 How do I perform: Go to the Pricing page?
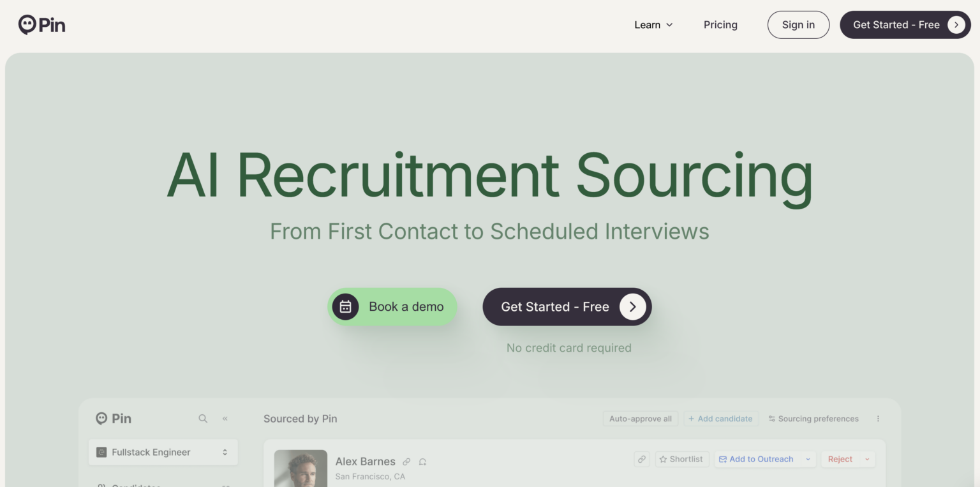pos(720,25)
